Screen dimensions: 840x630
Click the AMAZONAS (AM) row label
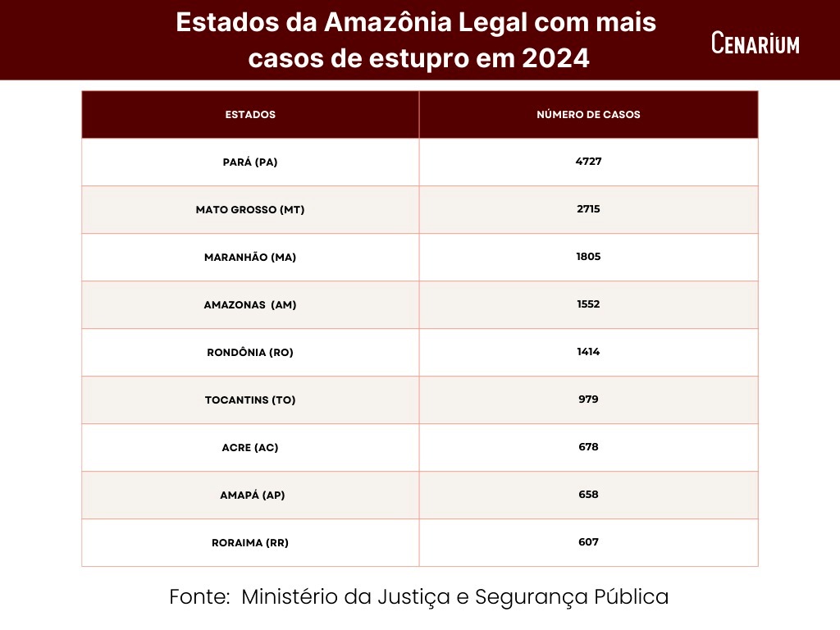[250, 305]
